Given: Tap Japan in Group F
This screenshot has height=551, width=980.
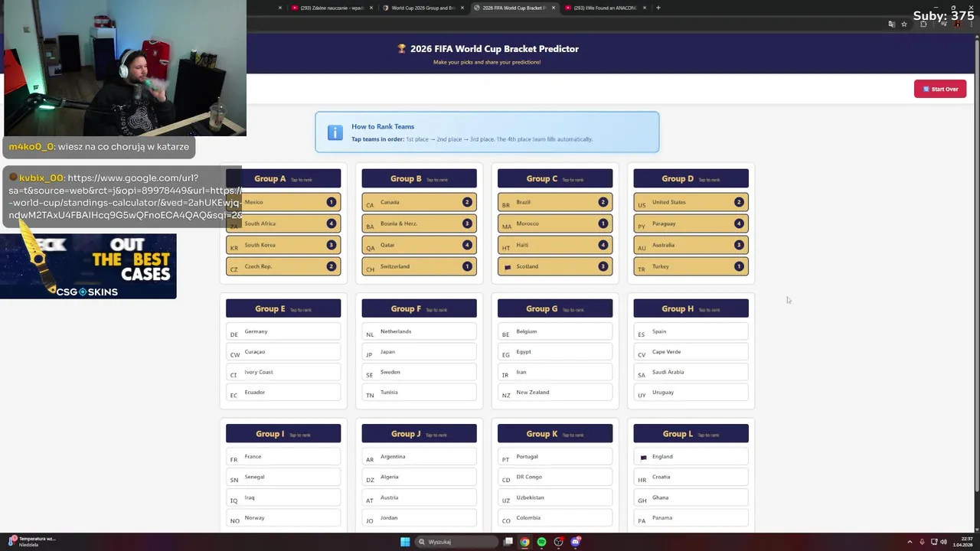Looking at the screenshot, I should click(419, 352).
